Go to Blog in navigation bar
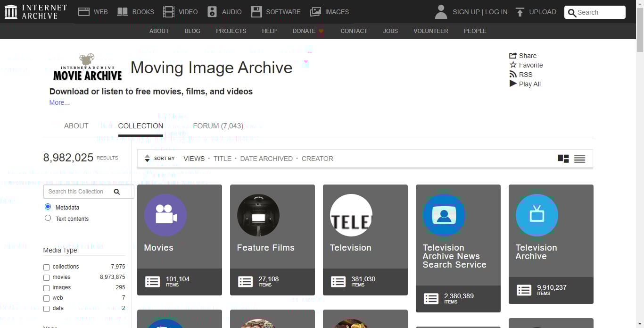The image size is (644, 328). (x=192, y=31)
